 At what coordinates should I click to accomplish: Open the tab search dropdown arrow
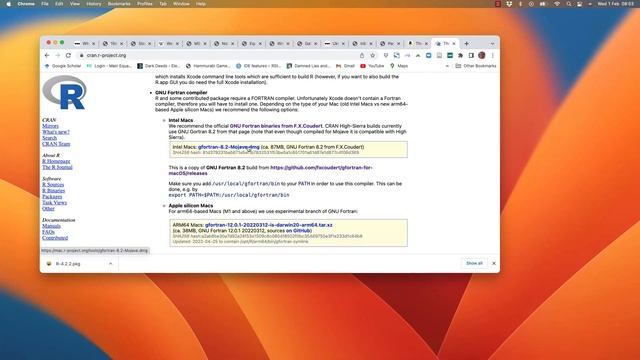[x=492, y=44]
